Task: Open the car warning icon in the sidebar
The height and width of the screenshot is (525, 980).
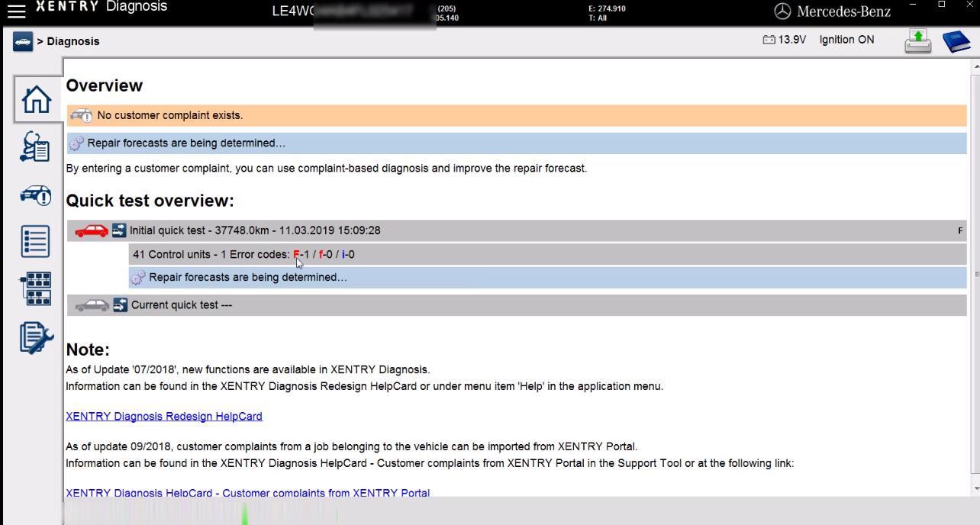Action: (x=36, y=195)
